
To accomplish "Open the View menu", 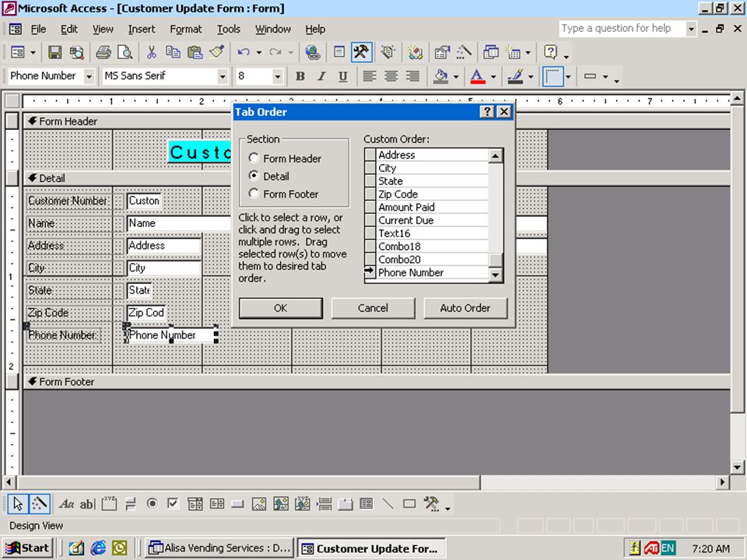I will (103, 29).
